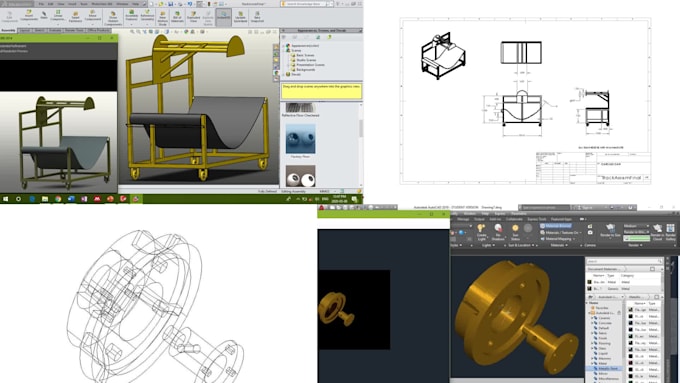
Task: Expand the Appearances(color) tree node
Action: pyautogui.click(x=284, y=46)
